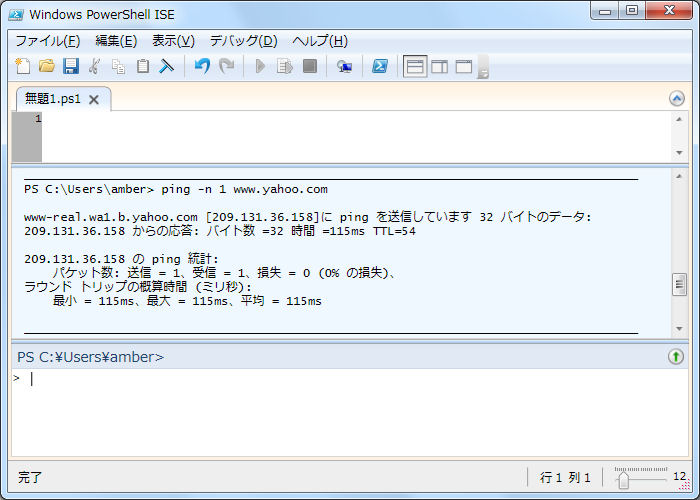Click the 'ping -n 1 www.yahoo.com' command text
This screenshot has width=700, height=500.
coord(244,189)
